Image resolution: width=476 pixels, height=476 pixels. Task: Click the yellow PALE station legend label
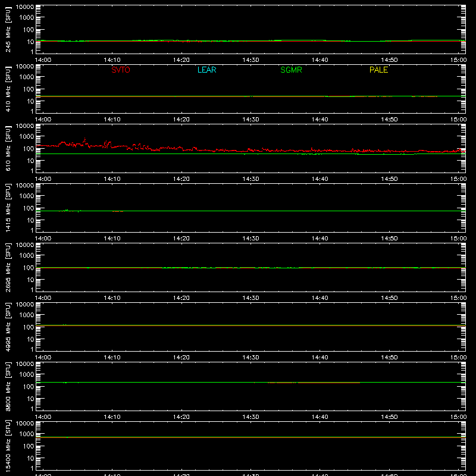click(378, 70)
